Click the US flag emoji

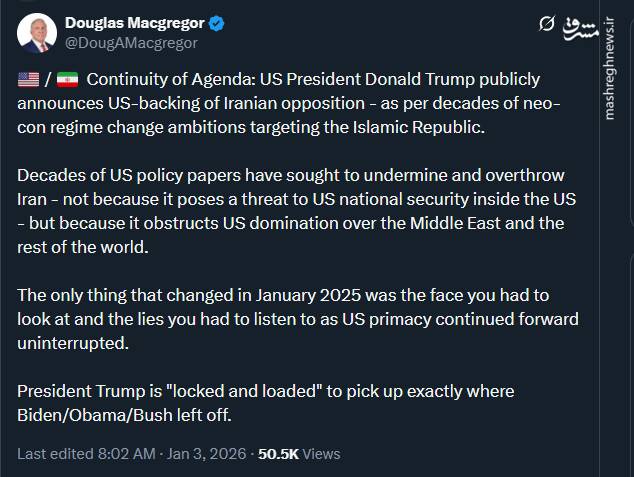coord(29,80)
